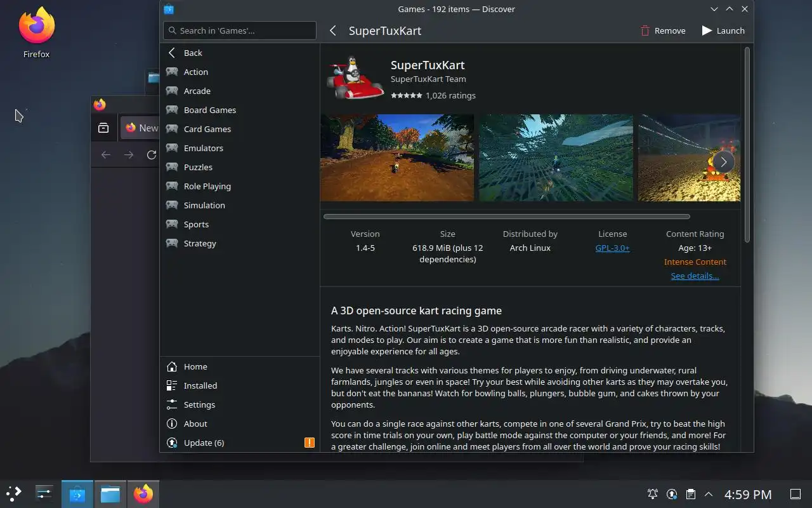
Task: Click the forward arrow in Firefox window
Action: point(129,155)
